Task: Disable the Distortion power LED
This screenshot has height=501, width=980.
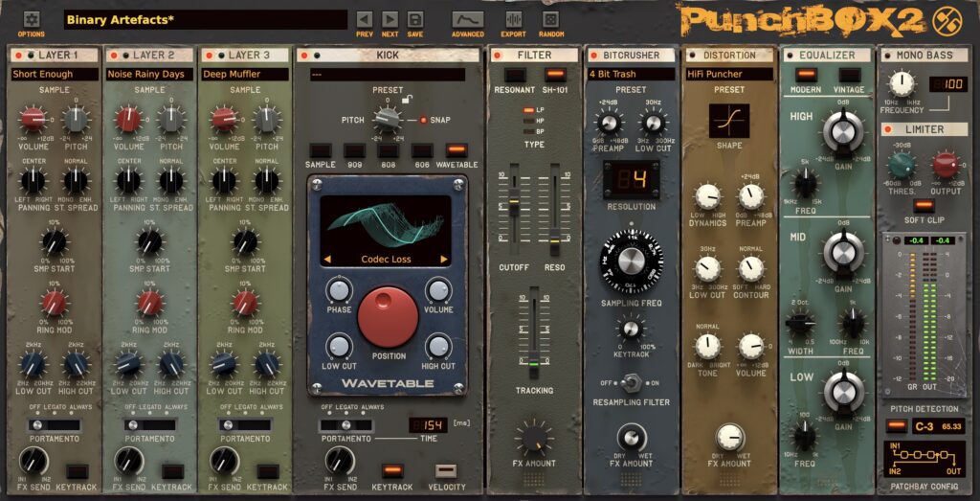Action: [693, 56]
